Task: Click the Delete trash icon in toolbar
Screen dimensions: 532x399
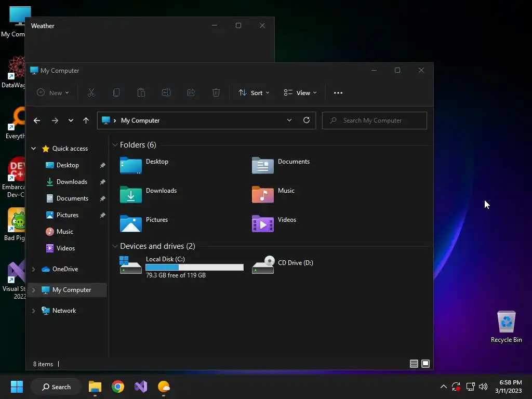Action: click(216, 92)
